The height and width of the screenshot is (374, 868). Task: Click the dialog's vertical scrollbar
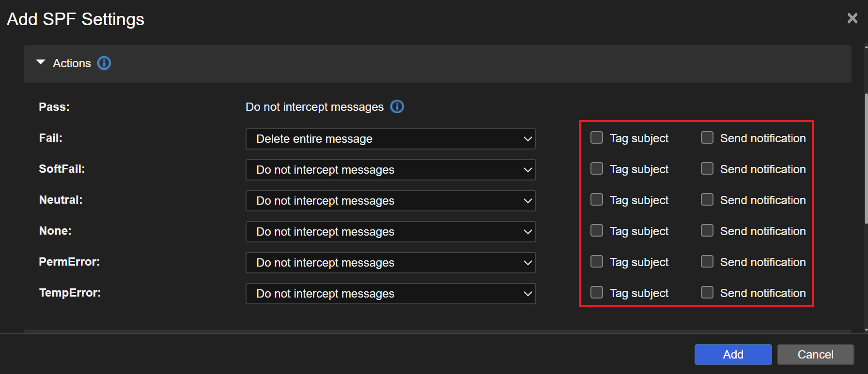tap(866, 158)
